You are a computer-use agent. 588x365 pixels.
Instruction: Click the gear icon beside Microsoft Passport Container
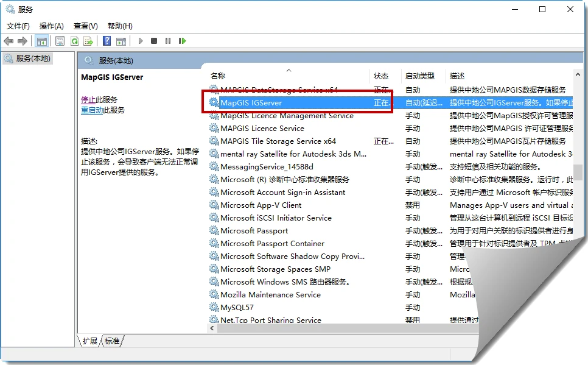[214, 243]
